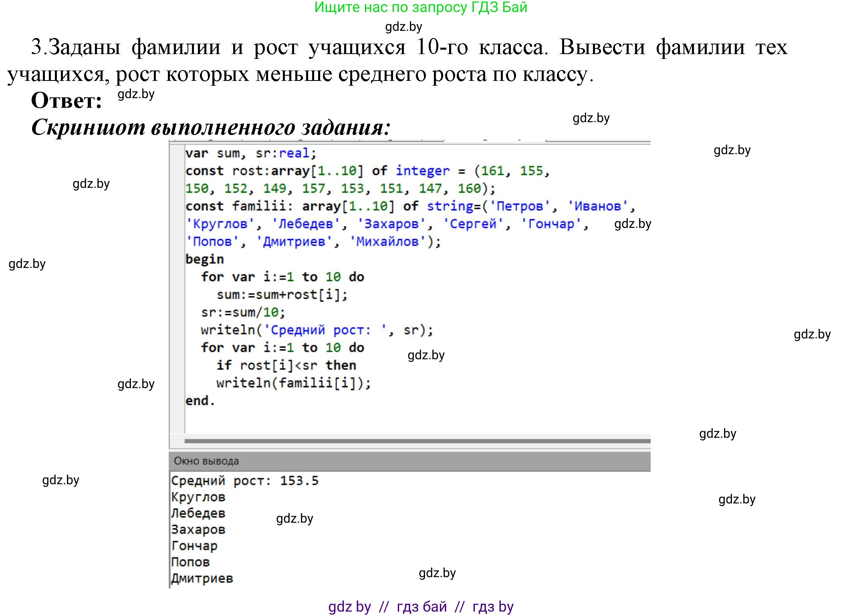843x616 pixels.
Task: Click the 'Петров' string in the familii array
Action: (520, 206)
